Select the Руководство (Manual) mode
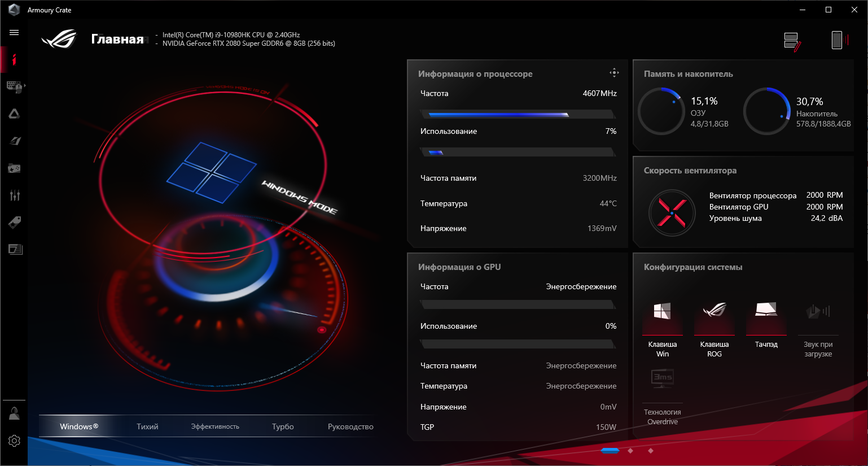Image resolution: width=868 pixels, height=466 pixels. [350, 426]
